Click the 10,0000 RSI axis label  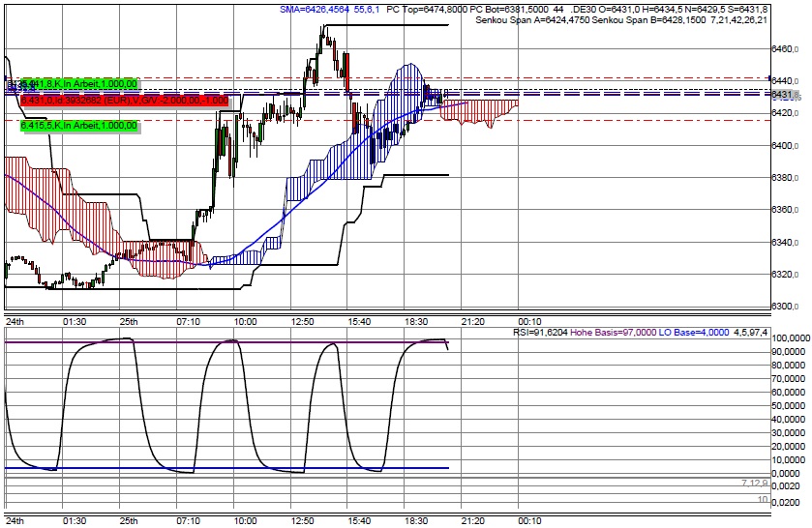click(789, 460)
